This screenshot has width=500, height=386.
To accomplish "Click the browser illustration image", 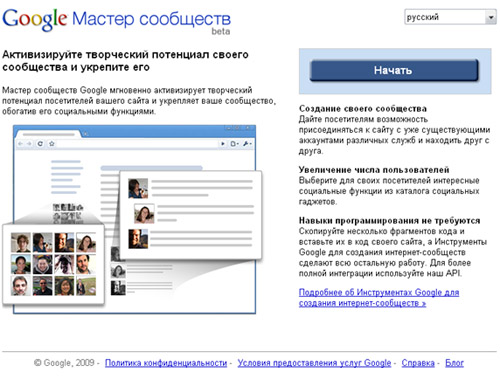I will coord(132,219).
